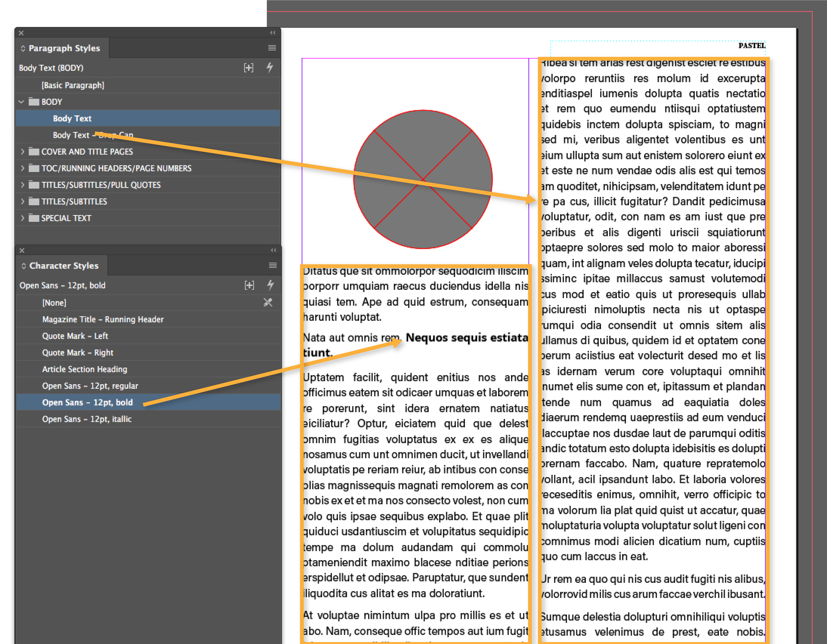Viewport: 827px width, 644px height.
Task: Expand SPECIAL TEXT folder
Action: pyautogui.click(x=22, y=218)
